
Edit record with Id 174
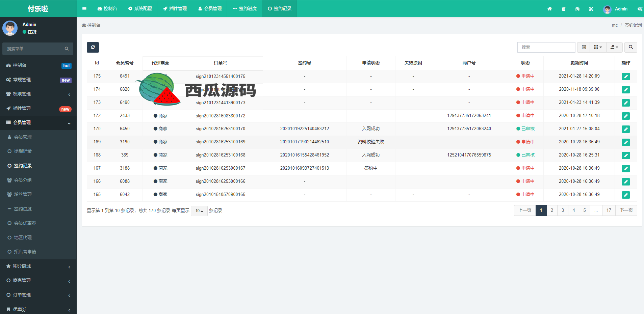(626, 90)
